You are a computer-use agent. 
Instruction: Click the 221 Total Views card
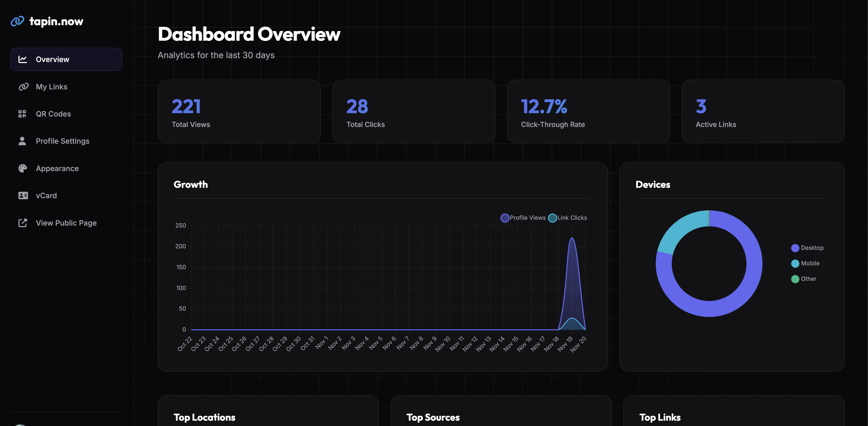pyautogui.click(x=239, y=111)
